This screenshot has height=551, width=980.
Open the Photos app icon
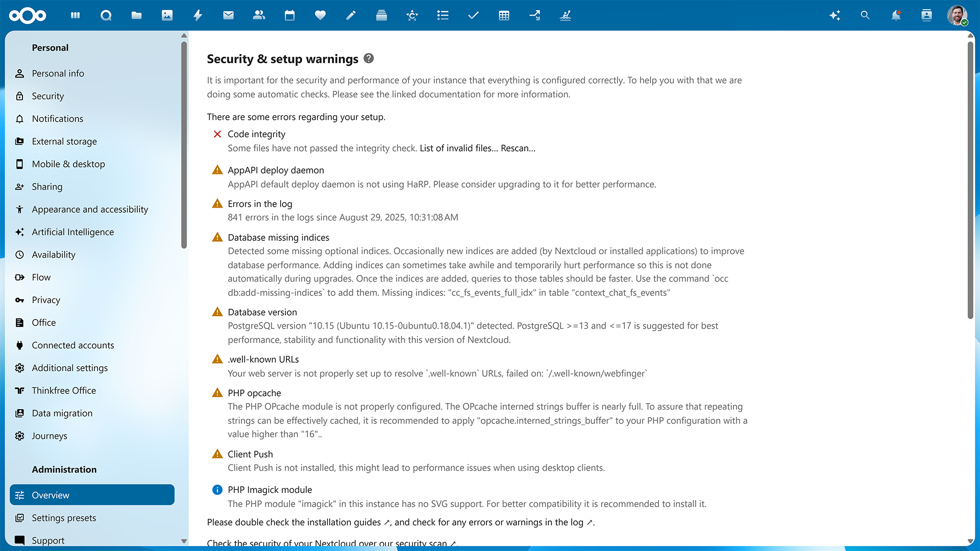[x=167, y=15]
